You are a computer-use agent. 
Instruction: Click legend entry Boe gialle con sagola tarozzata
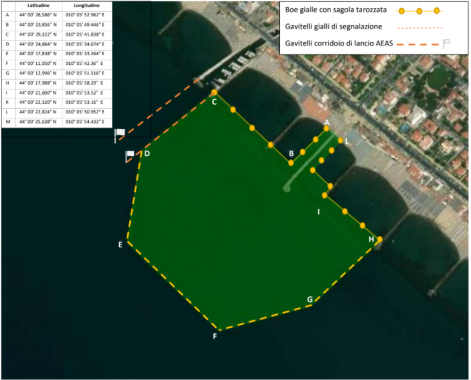[x=336, y=10]
